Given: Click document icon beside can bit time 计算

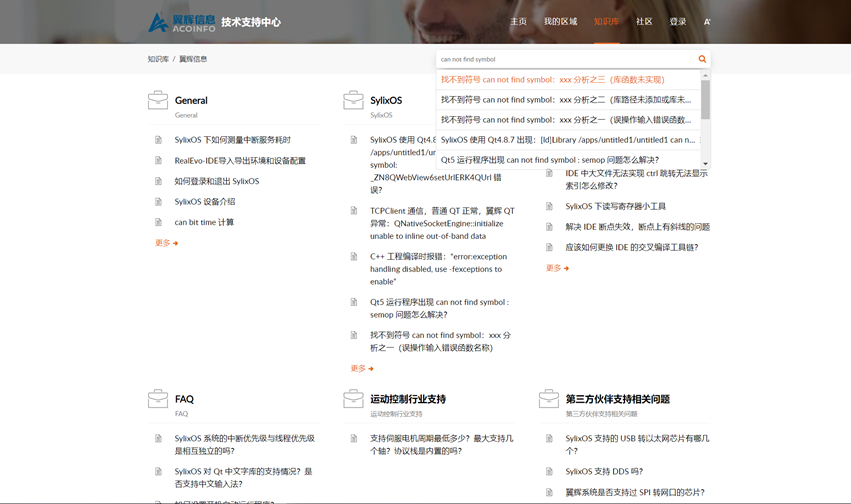Looking at the screenshot, I should (x=158, y=222).
